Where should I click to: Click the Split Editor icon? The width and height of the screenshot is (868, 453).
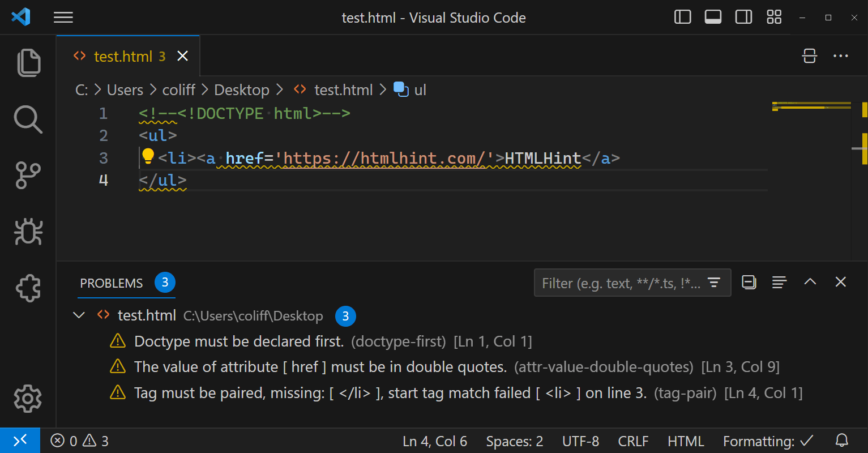[809, 55]
